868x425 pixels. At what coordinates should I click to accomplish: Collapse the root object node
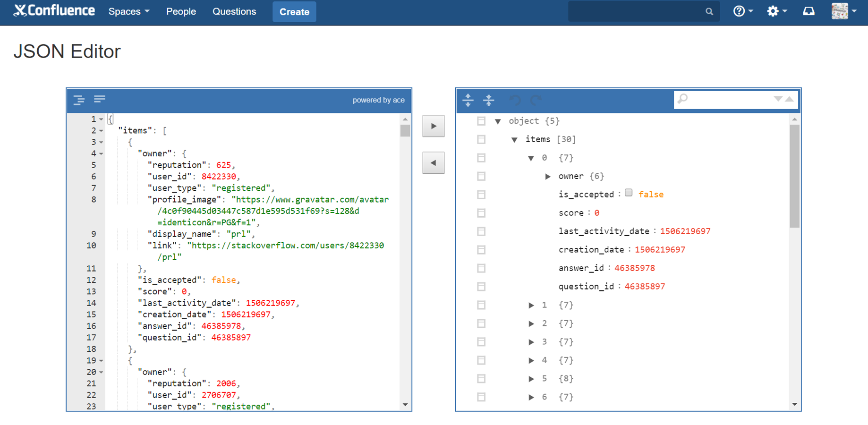tap(498, 121)
